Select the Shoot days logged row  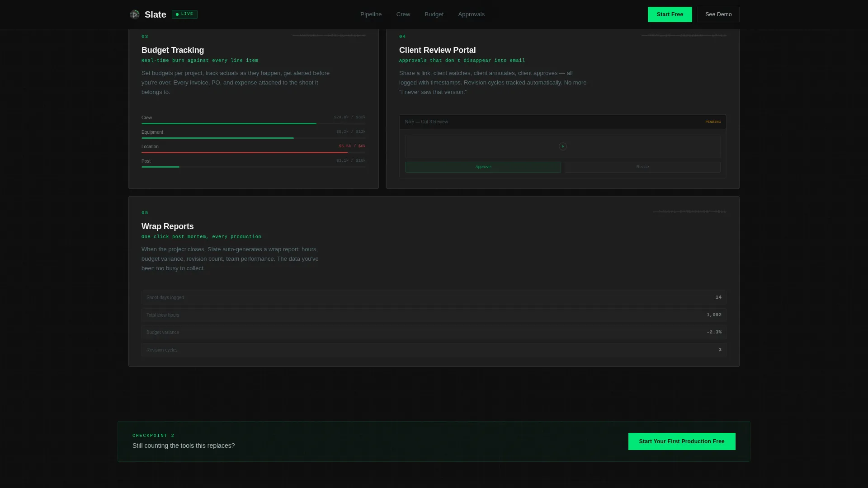434,297
